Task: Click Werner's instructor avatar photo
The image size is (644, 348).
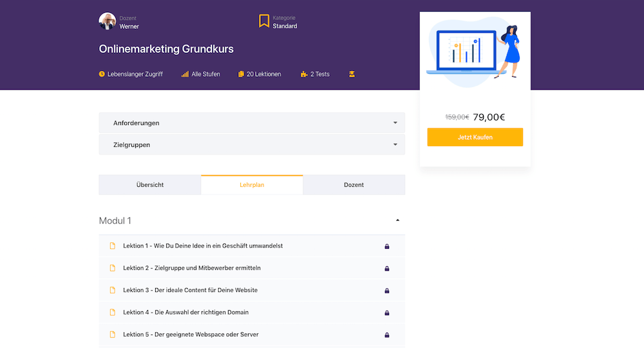Action: coord(107,21)
